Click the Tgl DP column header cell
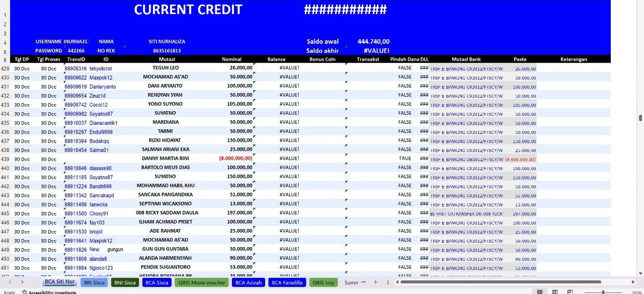644x294 pixels. [22, 59]
